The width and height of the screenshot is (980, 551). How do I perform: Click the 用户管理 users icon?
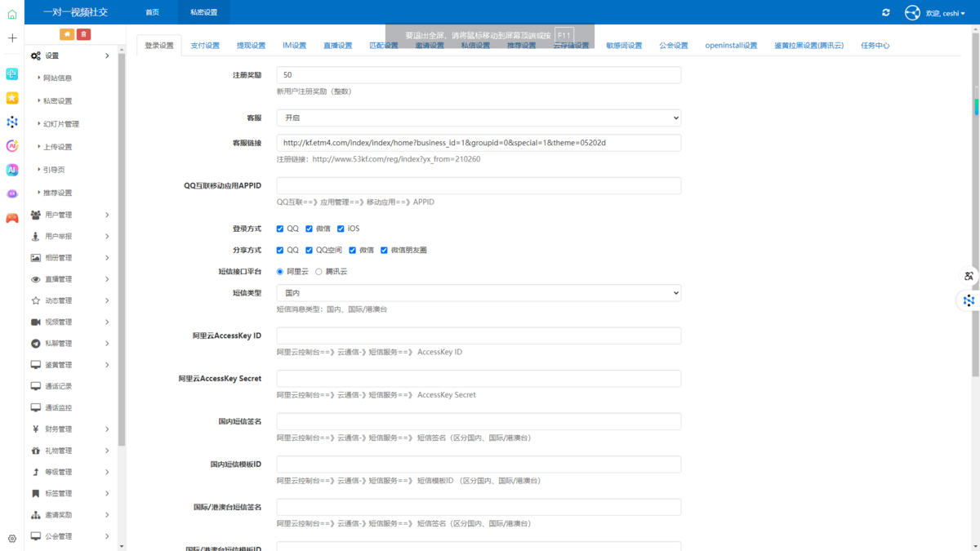[36, 215]
